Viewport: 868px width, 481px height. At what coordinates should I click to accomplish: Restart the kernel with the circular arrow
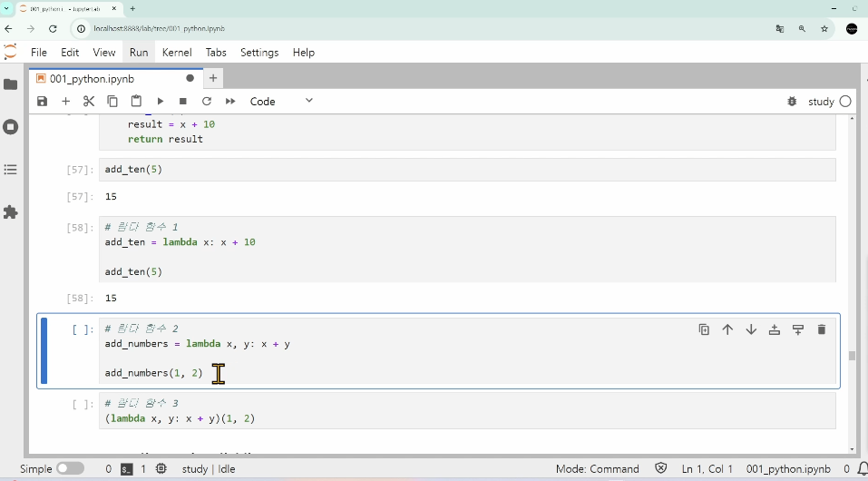207,102
